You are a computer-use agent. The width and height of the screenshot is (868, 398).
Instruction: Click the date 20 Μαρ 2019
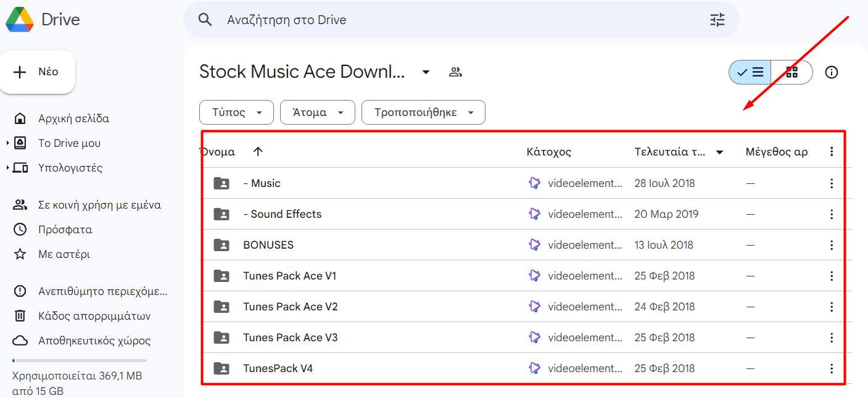click(666, 214)
